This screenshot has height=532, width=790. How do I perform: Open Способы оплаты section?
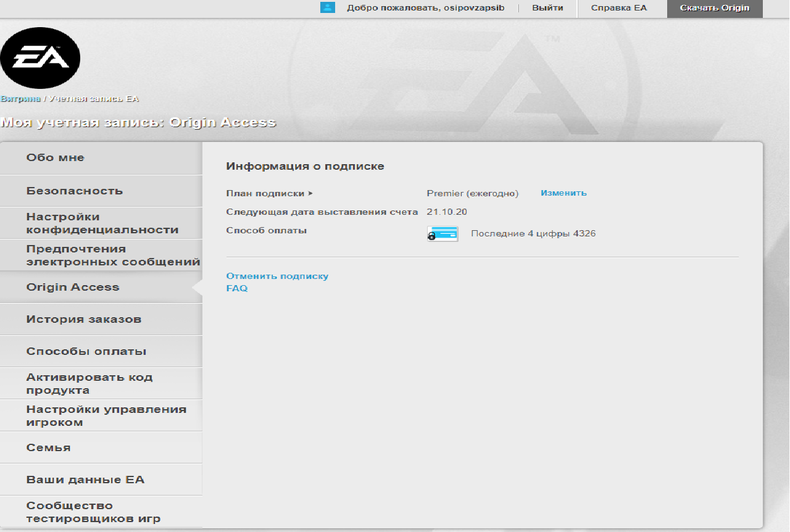pyautogui.click(x=86, y=352)
